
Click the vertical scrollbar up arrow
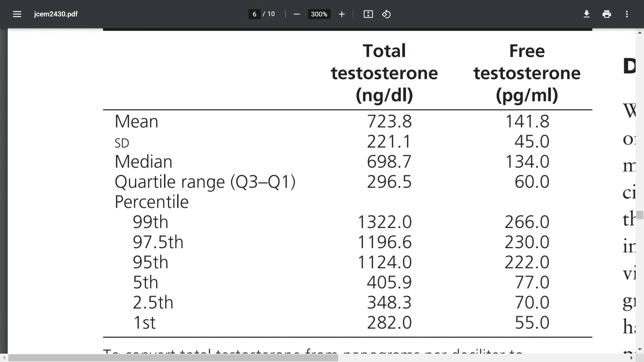point(640,33)
